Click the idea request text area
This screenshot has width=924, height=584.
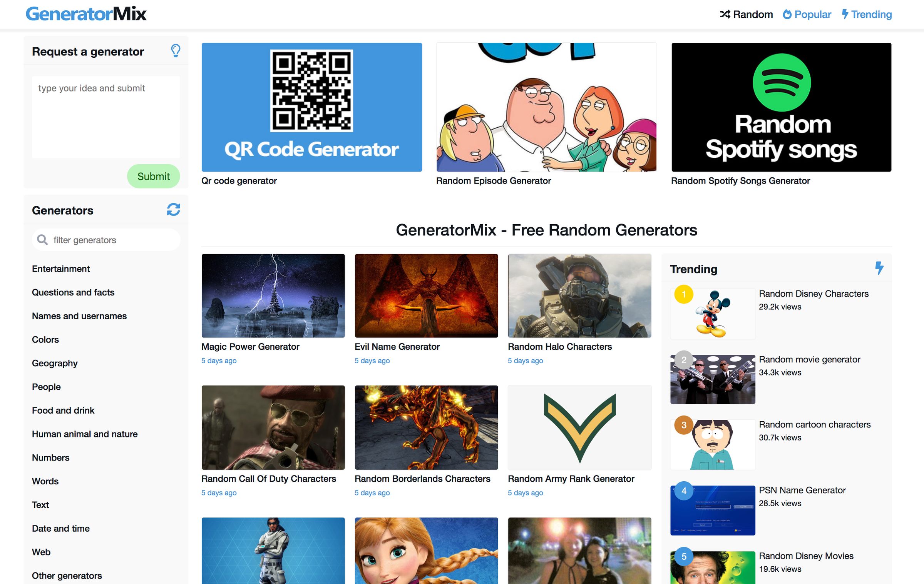(106, 117)
